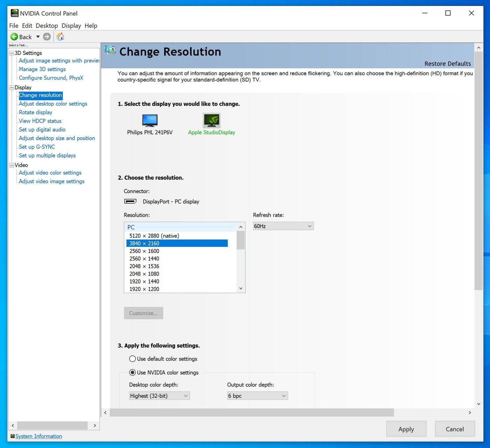Collapse the 3D Settings tree node
Viewport: 490px width, 448px height.
[x=12, y=53]
